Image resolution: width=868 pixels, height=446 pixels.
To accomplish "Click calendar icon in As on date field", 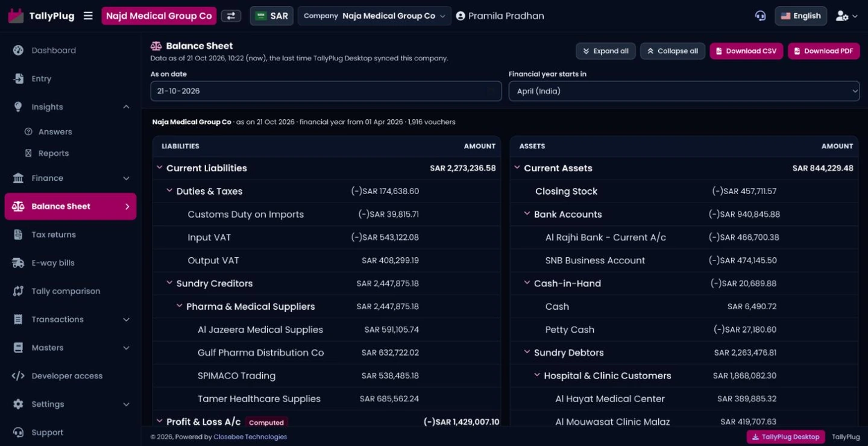I will (492, 91).
